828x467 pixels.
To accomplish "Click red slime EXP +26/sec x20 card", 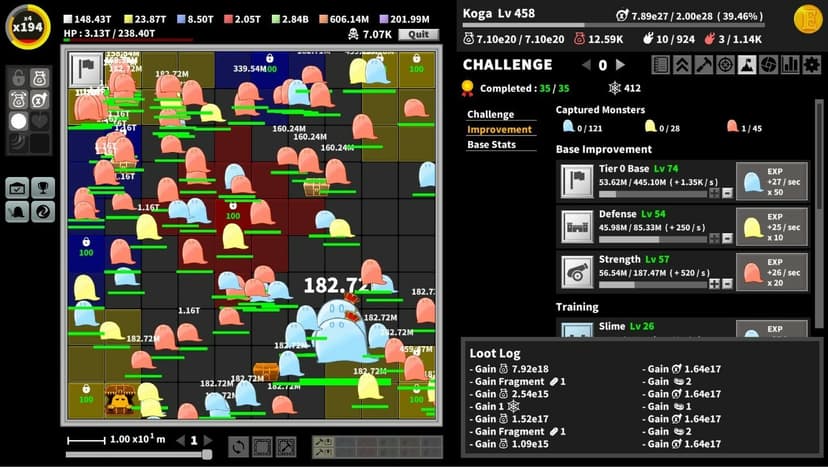I will [772, 272].
